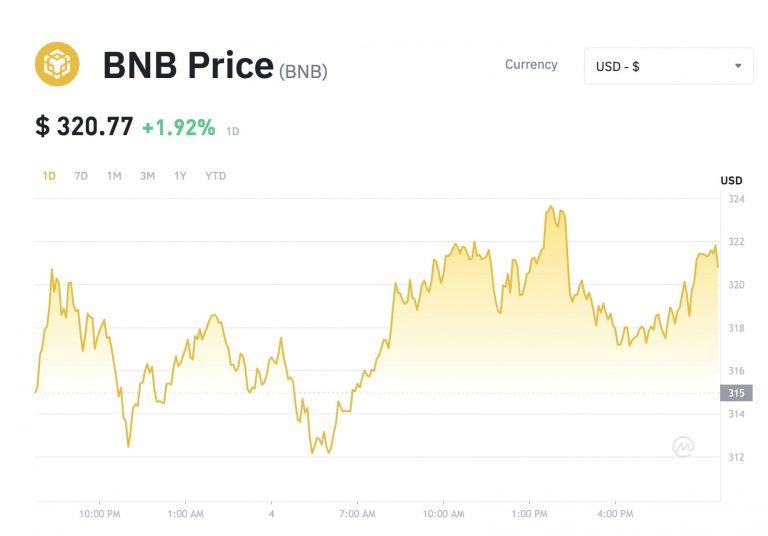
Task: Click the 1:00 PM time axis label
Action: [529, 514]
